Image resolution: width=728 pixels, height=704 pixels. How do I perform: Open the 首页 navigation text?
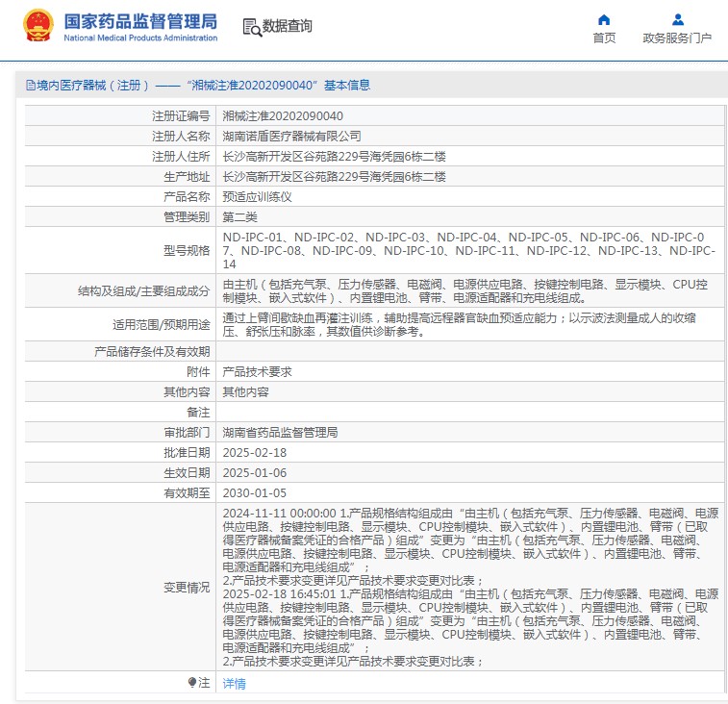(x=604, y=38)
